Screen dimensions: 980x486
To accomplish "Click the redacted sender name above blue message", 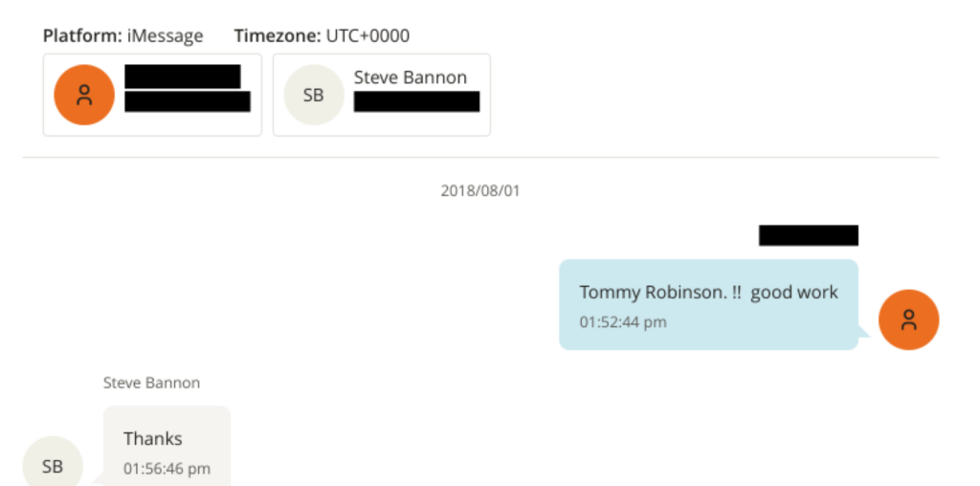I will tap(808, 235).
